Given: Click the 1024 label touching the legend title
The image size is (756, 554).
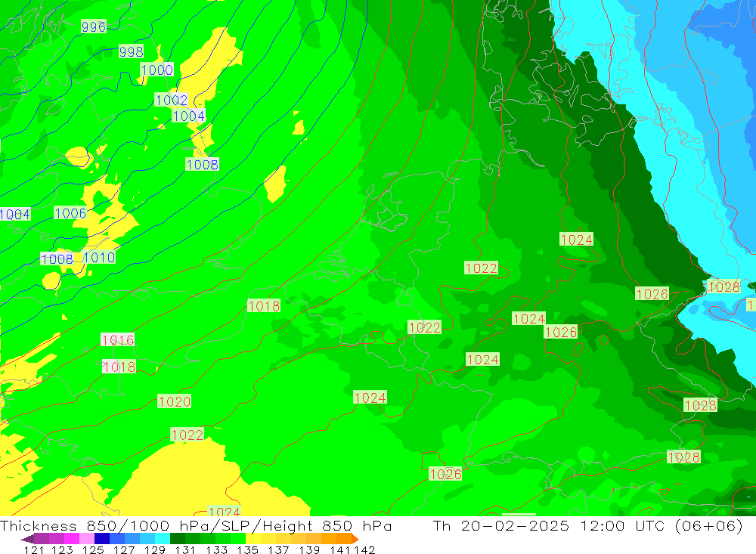Looking at the screenshot, I should pos(225,511).
